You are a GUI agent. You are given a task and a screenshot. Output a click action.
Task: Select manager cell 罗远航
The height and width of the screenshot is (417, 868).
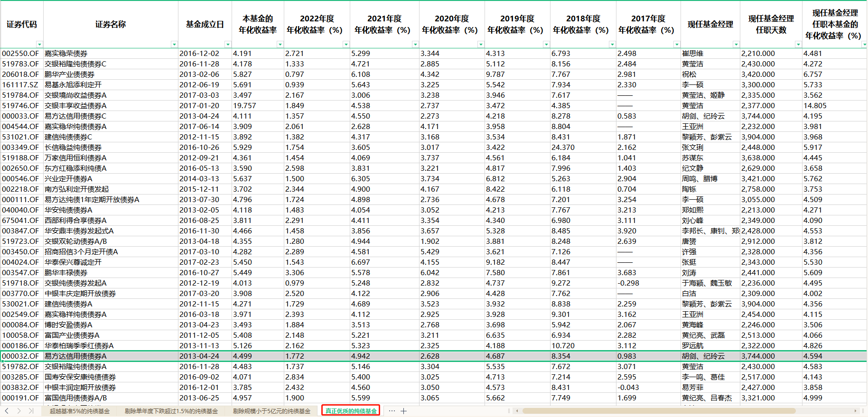click(710, 346)
